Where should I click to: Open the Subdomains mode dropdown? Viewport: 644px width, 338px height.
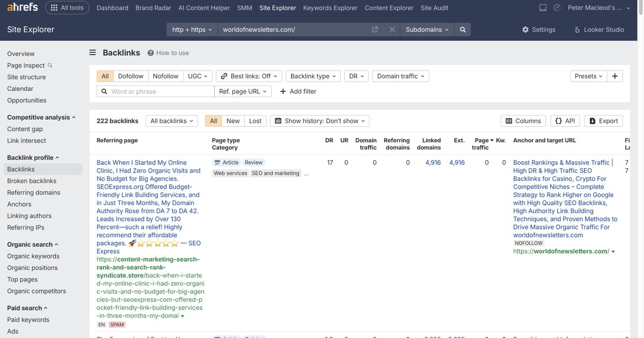(x=427, y=30)
